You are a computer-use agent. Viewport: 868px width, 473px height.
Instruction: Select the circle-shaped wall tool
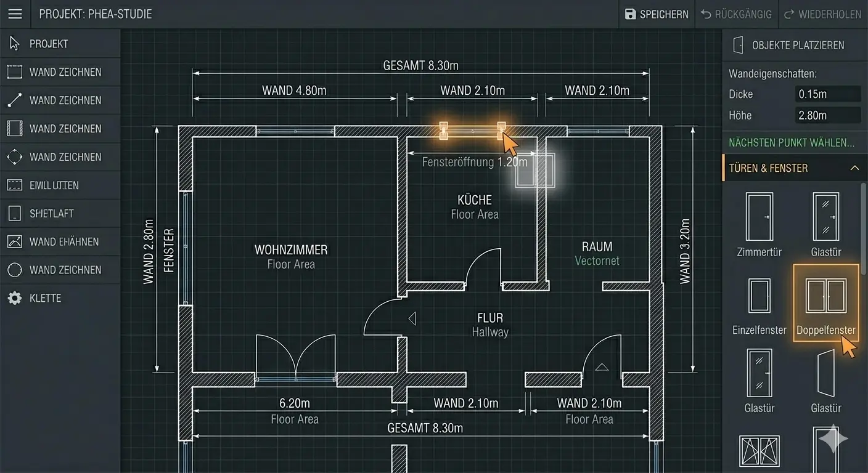coord(60,270)
